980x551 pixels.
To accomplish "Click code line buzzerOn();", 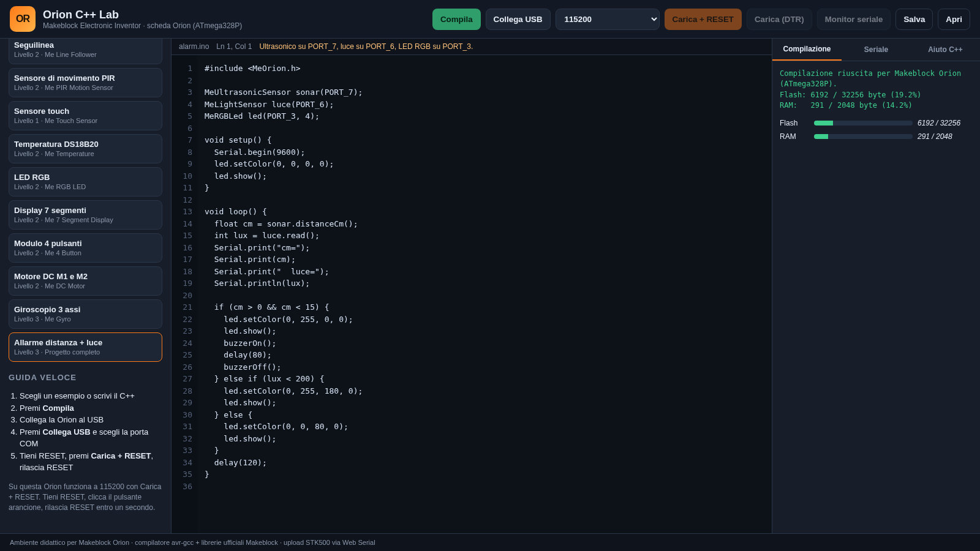I will click(250, 343).
